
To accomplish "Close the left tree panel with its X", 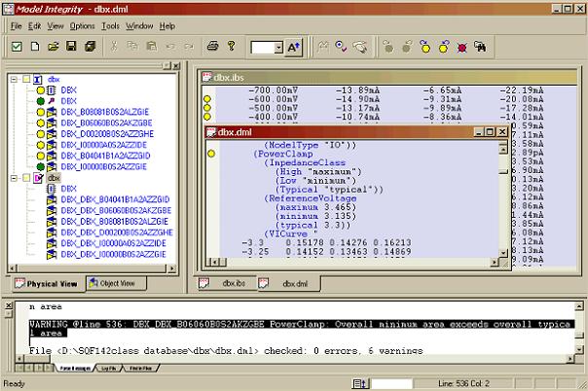I will [176, 66].
